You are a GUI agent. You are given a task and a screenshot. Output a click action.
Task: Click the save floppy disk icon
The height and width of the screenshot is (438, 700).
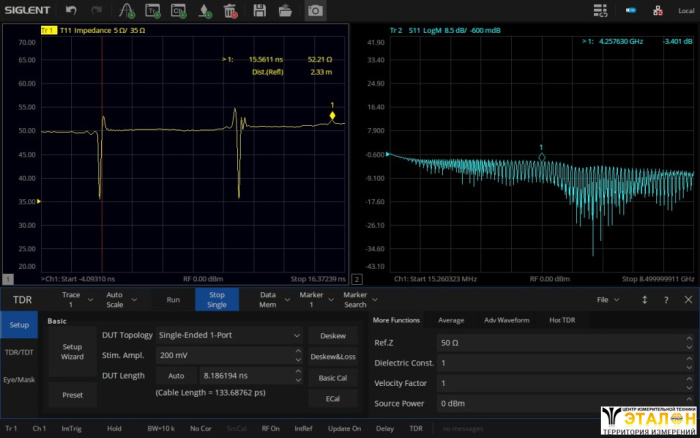(x=260, y=11)
